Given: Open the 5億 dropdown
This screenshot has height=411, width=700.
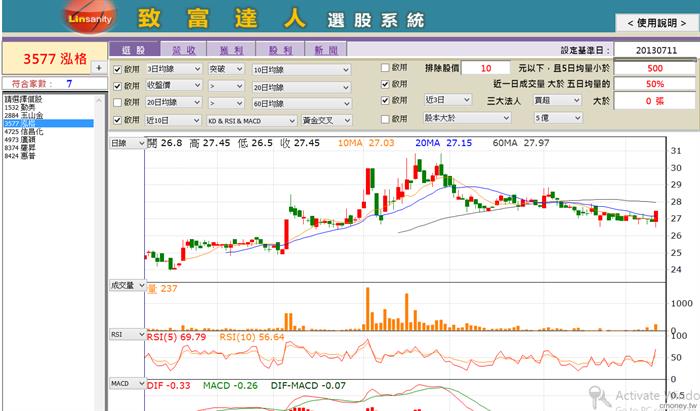Looking at the screenshot, I should pos(558,118).
